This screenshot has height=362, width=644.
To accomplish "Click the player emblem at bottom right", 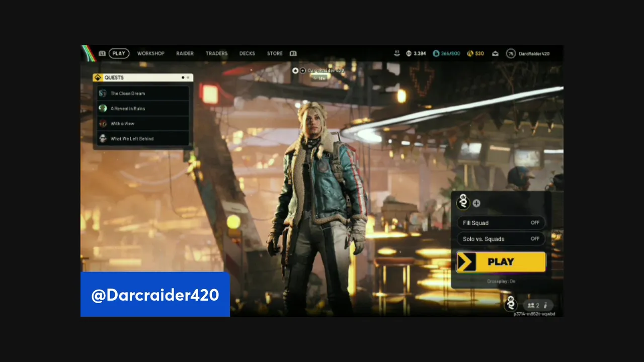I will tap(511, 304).
